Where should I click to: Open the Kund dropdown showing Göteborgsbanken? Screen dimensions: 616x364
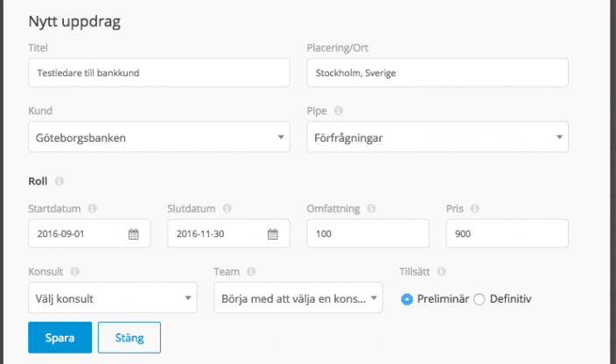coord(158,136)
